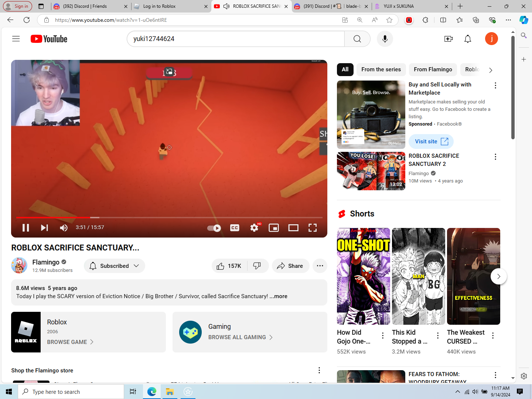Viewport: 532px width, 399px height.
Task: Open YouTube notifications bell
Action: (x=468, y=39)
